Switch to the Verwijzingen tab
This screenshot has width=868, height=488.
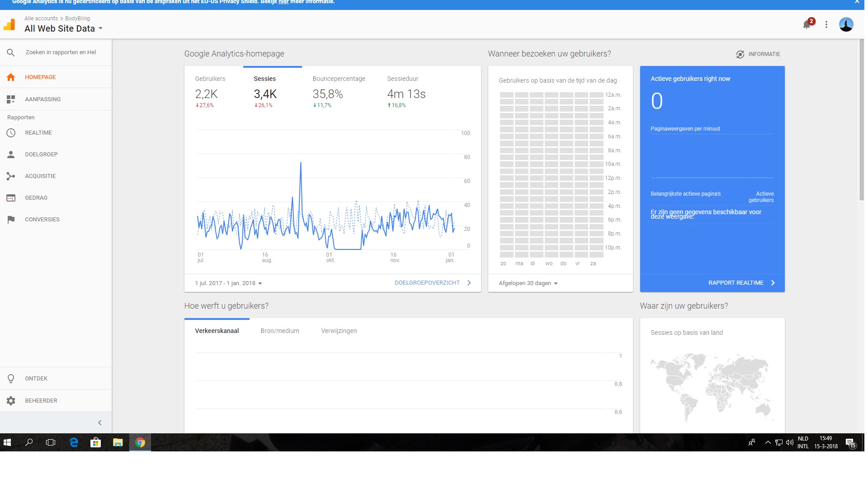(x=339, y=331)
